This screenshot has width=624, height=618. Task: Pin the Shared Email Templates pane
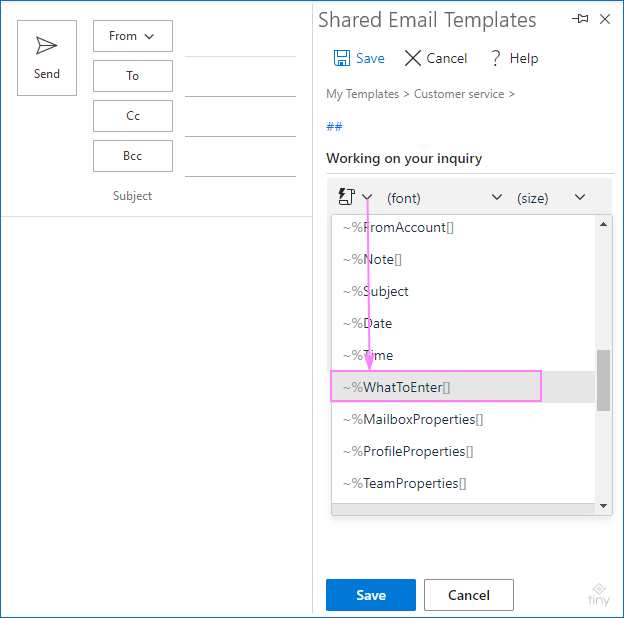point(580,19)
